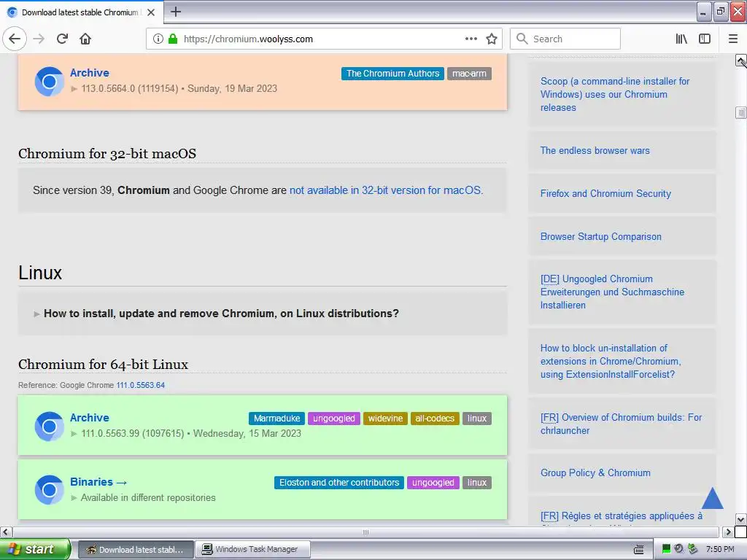Click the vertical scrollbar down arrow
The image size is (747, 560).
pos(740,519)
